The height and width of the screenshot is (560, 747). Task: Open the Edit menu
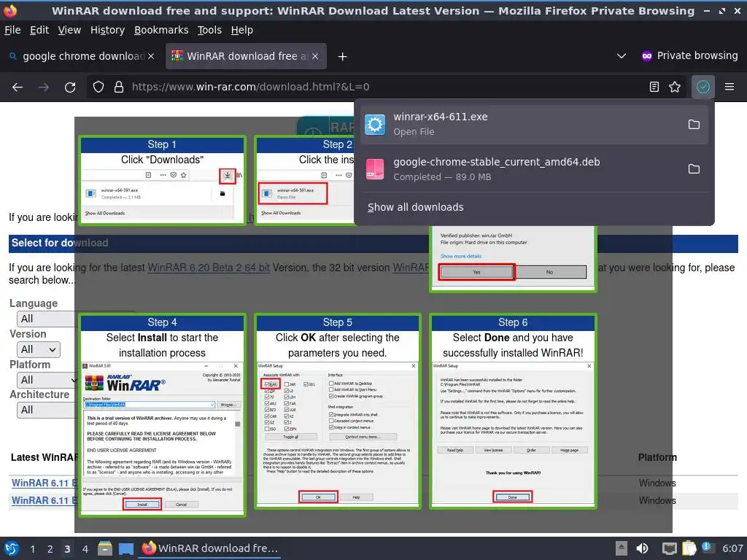click(x=39, y=30)
